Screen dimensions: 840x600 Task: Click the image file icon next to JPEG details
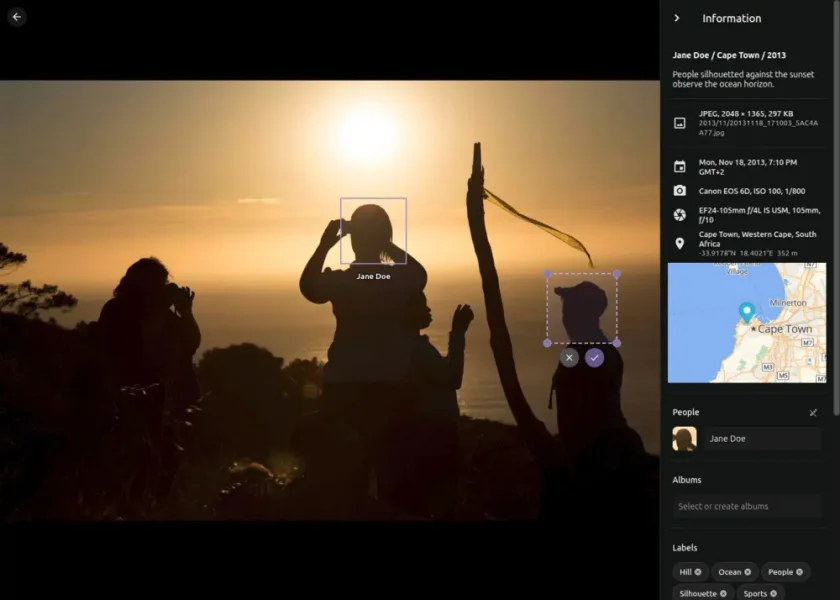coord(679,123)
